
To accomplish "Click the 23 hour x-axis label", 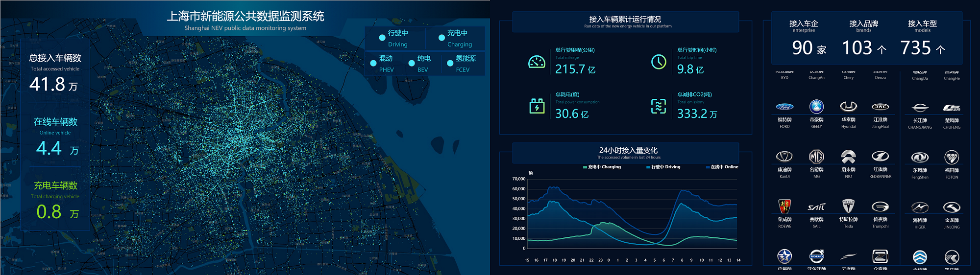I will coord(600,260).
